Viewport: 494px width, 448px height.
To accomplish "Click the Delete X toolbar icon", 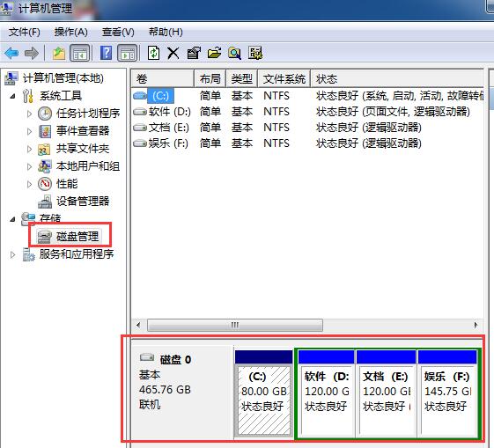I will click(173, 53).
